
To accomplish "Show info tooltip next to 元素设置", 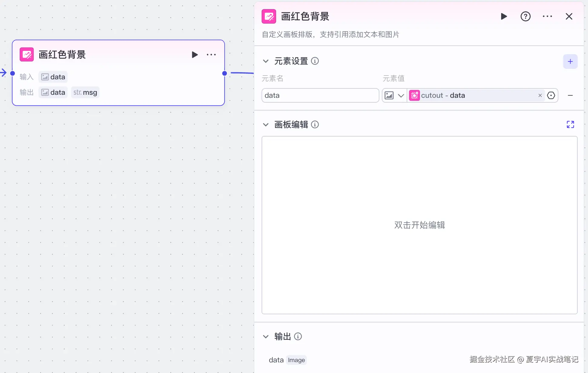I will point(315,61).
